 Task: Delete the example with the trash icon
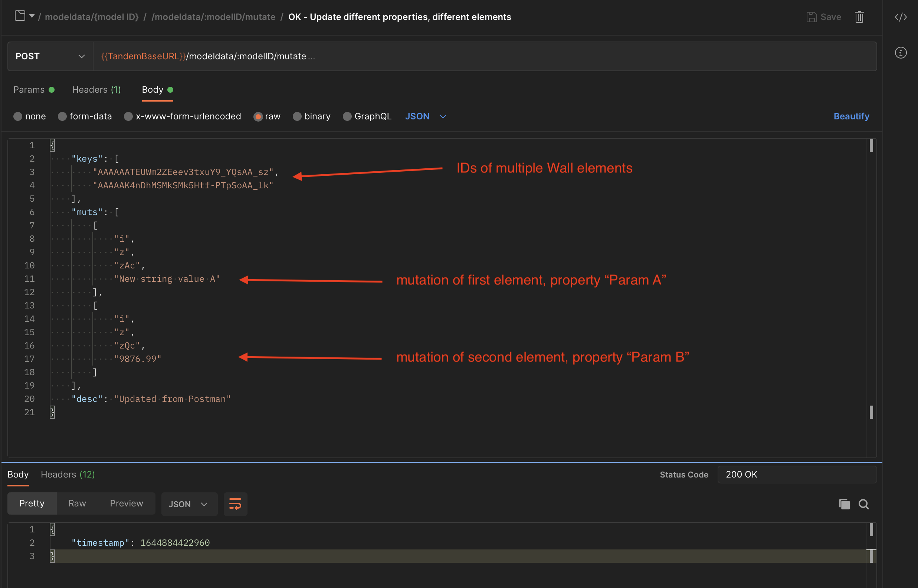pos(859,17)
